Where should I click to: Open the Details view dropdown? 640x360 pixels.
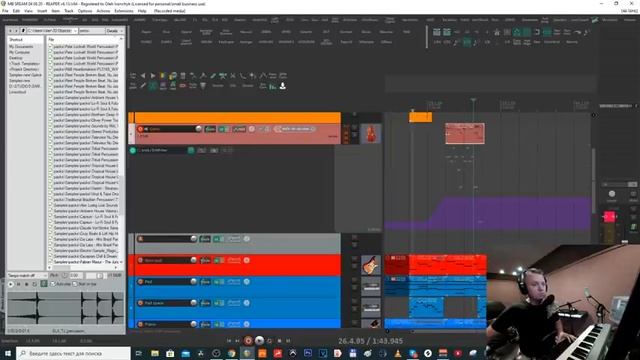click(114, 31)
